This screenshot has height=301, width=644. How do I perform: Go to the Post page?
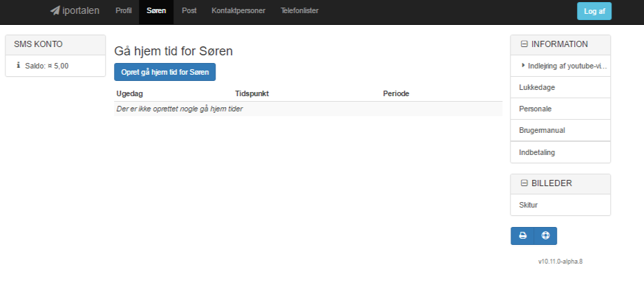coord(189,11)
